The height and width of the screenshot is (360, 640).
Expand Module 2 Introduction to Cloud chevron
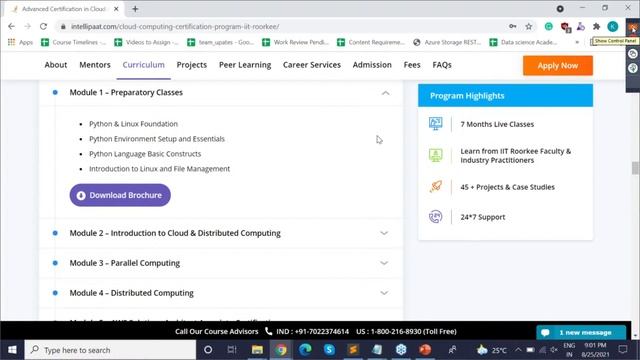pyautogui.click(x=384, y=233)
